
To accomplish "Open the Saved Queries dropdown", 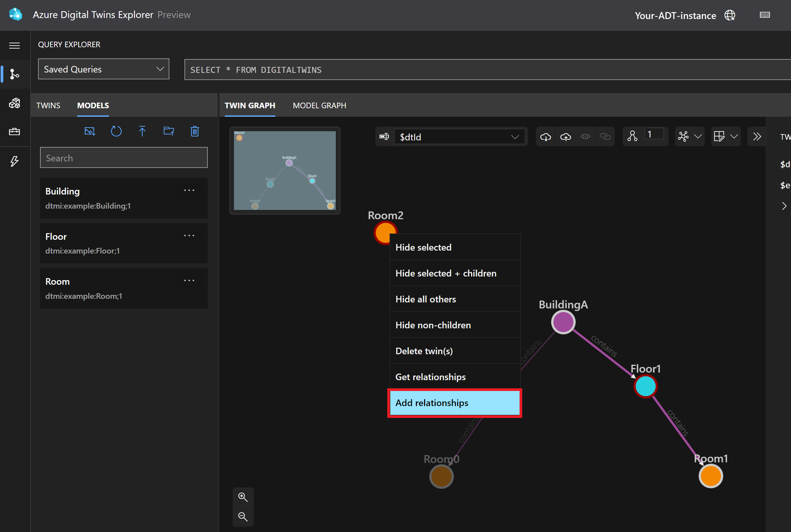I will click(x=103, y=69).
